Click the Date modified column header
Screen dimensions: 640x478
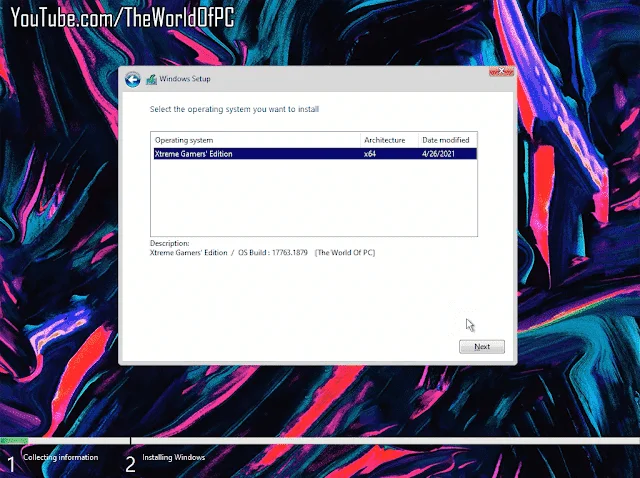tap(448, 140)
